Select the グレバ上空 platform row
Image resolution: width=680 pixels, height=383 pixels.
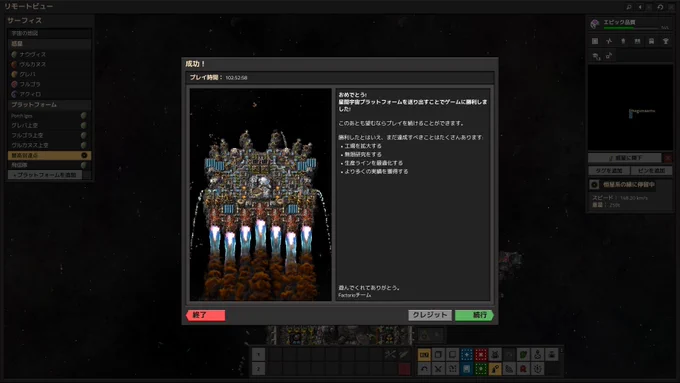pyautogui.click(x=49, y=125)
